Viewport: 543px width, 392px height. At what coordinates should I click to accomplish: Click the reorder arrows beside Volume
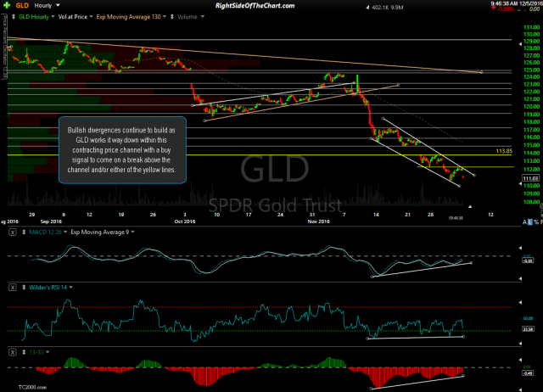pyautogui.click(x=172, y=17)
